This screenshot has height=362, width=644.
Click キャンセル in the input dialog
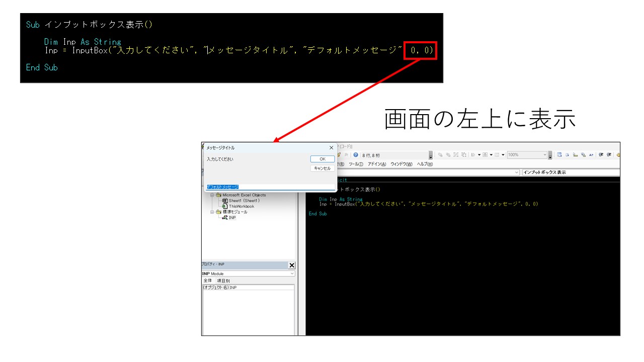(x=323, y=168)
